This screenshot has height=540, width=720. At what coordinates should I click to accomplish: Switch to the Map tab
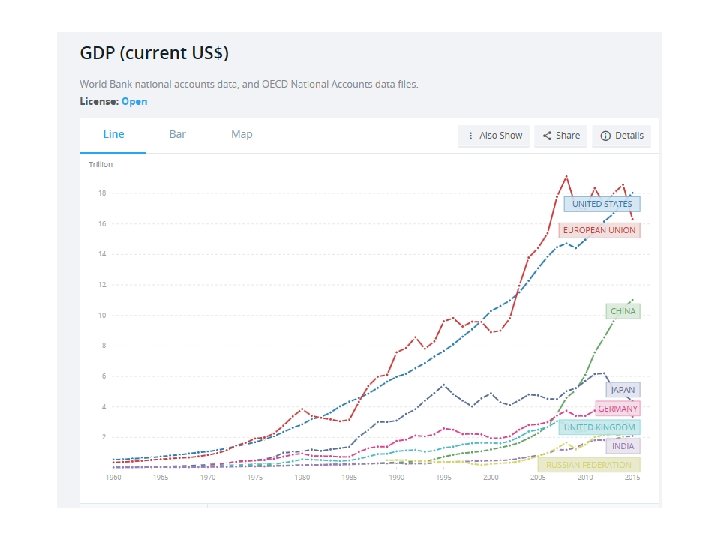(x=241, y=134)
